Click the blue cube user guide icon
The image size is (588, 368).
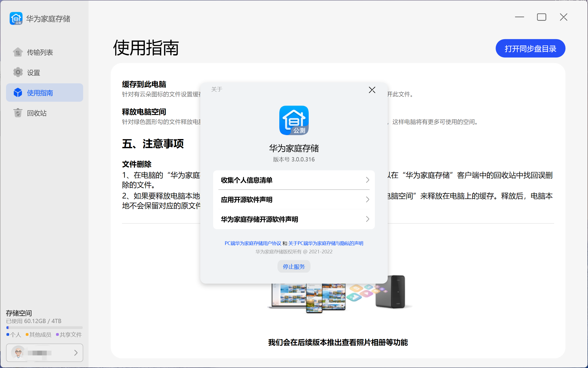[x=18, y=93]
